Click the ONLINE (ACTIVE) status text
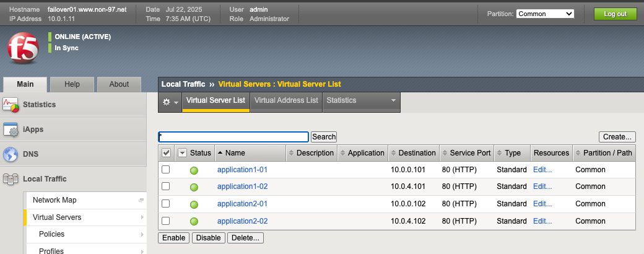 click(x=82, y=37)
